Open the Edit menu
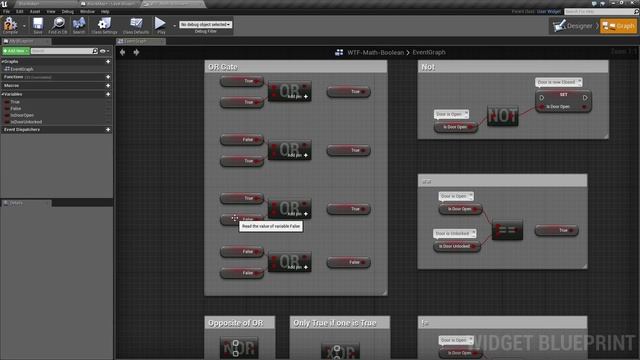Screen dimensions: 640x360 click(20, 11)
